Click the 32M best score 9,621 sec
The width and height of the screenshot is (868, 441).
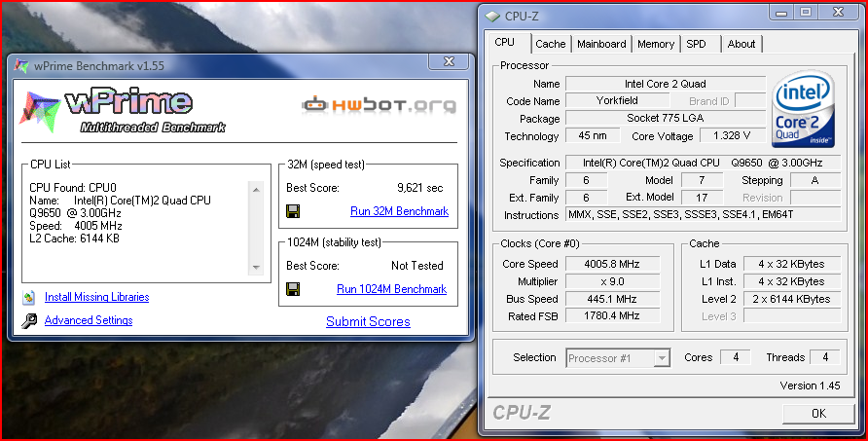tap(420, 188)
